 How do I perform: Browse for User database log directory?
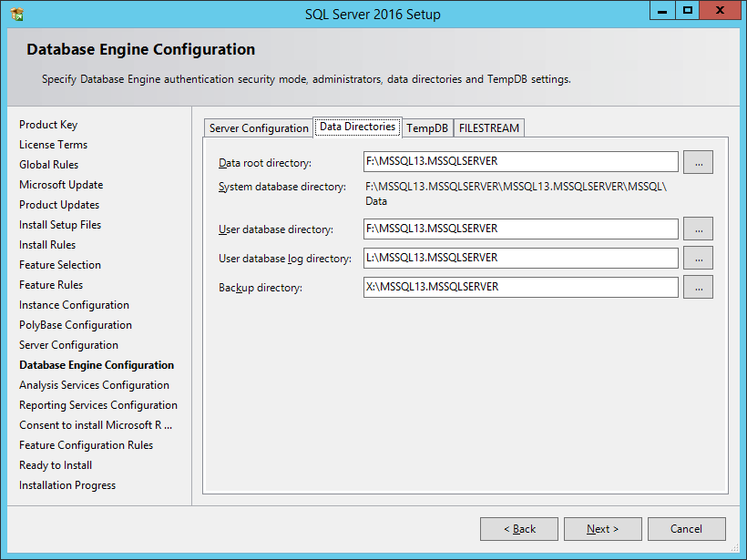coord(698,258)
